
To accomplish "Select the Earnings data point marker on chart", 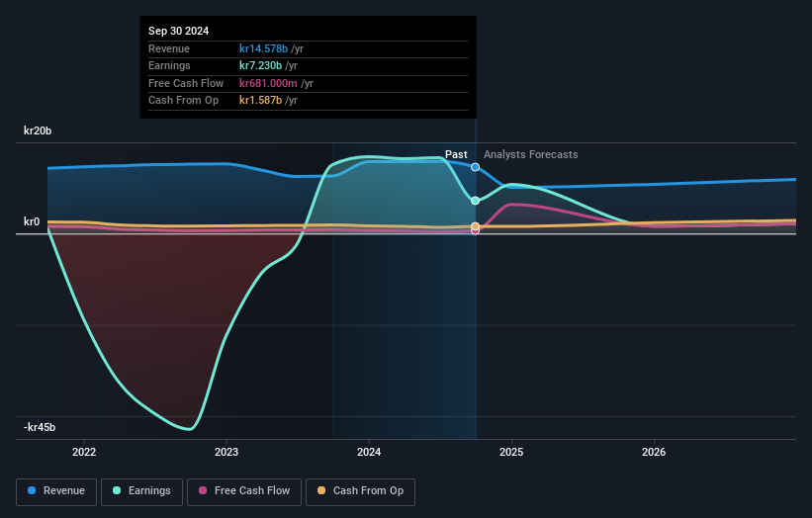I will [475, 201].
